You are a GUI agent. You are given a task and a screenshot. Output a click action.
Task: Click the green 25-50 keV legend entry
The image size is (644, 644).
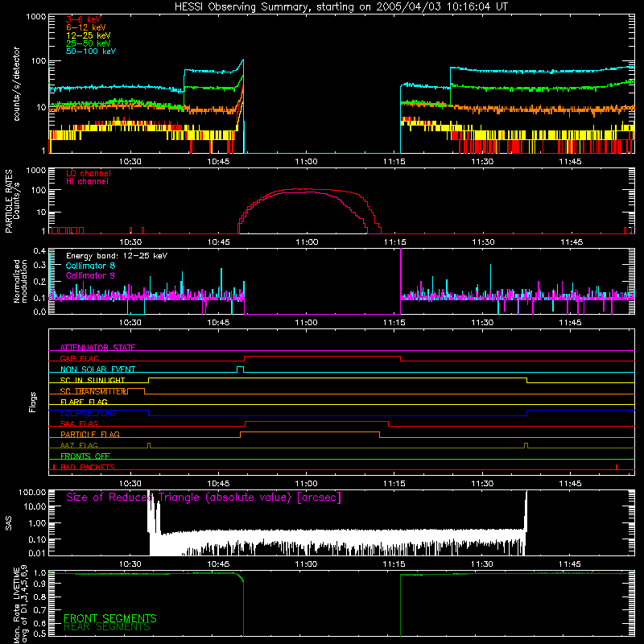pyautogui.click(x=89, y=43)
